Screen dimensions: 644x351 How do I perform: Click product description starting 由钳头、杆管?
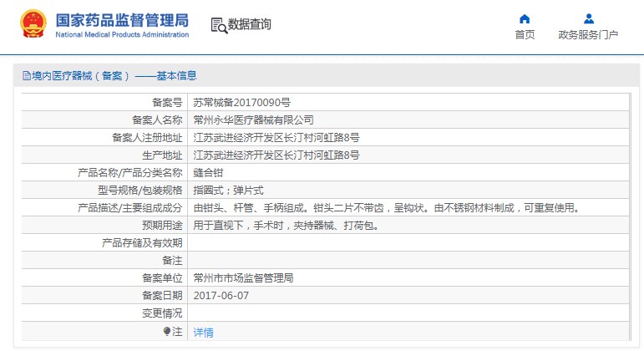tap(388, 208)
